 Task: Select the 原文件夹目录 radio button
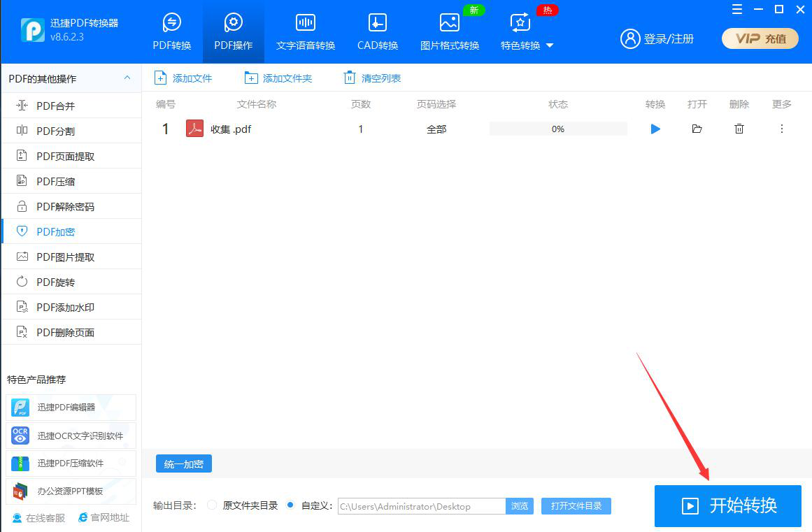coord(212,505)
